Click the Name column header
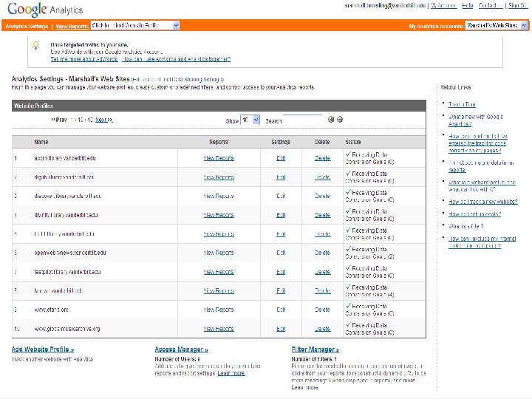Screen dimensions: 532x399 (41, 142)
